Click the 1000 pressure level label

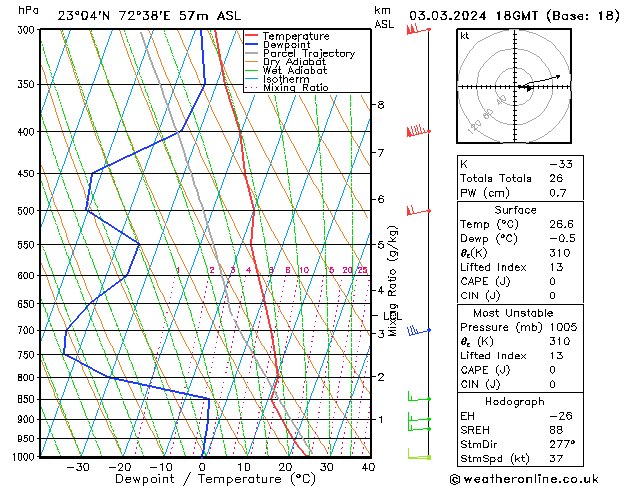coord(24,457)
